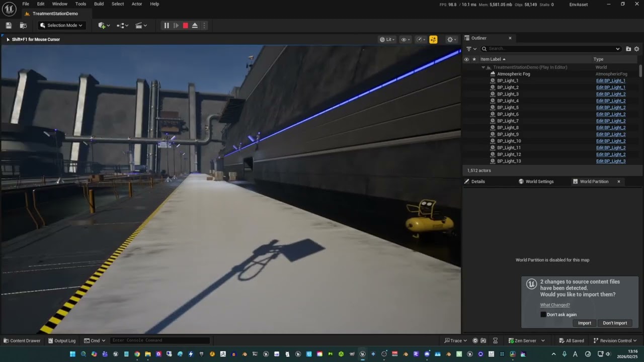644x362 pixels.
Task: Open the cinematics clapperboard dropdown
Action: tap(141, 25)
